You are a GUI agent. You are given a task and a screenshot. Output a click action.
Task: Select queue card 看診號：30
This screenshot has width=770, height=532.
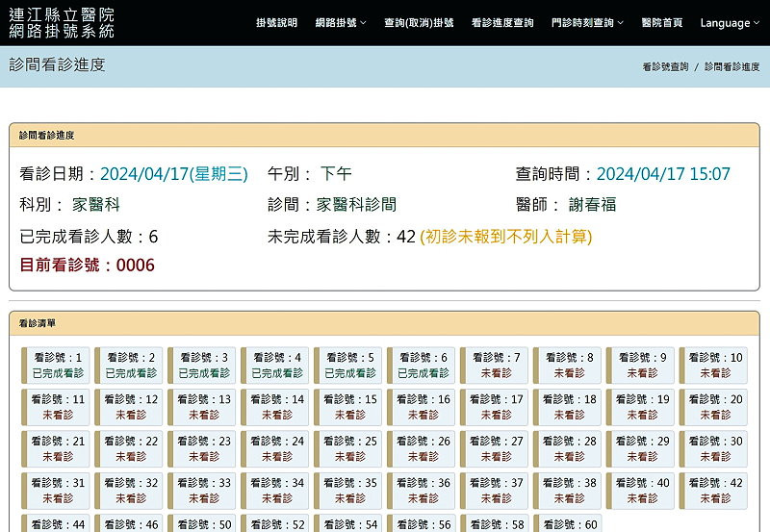(x=713, y=448)
